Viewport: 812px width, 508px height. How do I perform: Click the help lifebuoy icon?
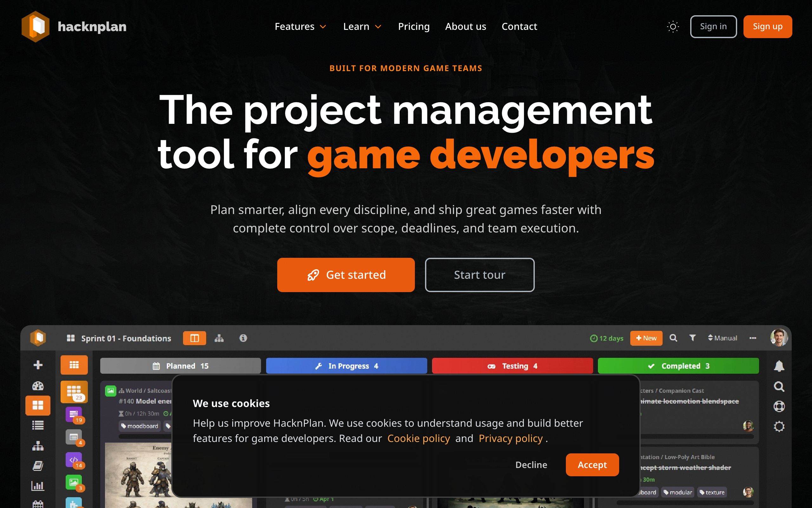tap(779, 406)
